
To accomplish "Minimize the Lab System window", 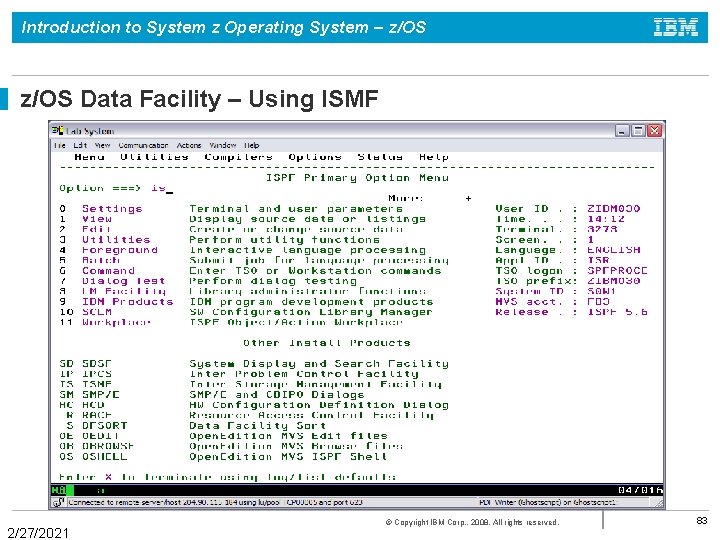I will (622, 131).
